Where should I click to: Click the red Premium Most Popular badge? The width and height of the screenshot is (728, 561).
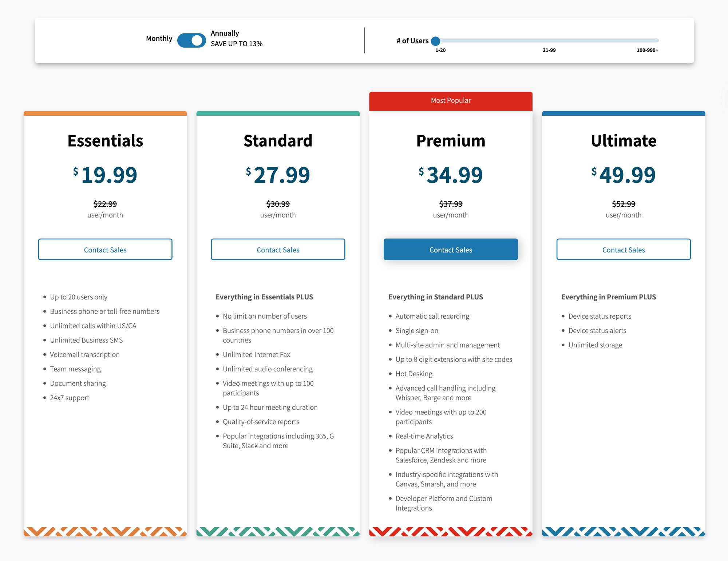pyautogui.click(x=450, y=100)
